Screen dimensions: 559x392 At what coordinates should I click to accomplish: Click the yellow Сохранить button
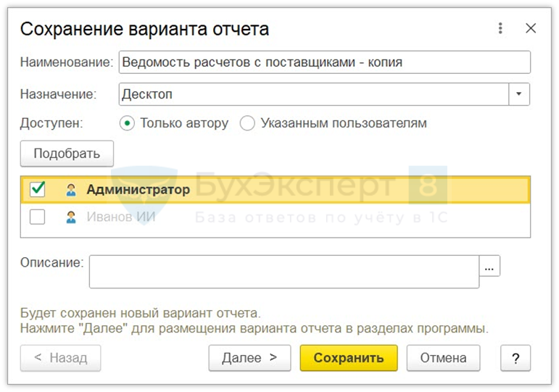349,358
